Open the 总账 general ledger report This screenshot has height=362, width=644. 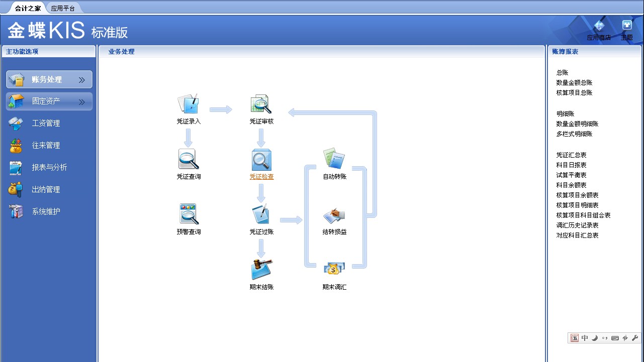(562, 73)
